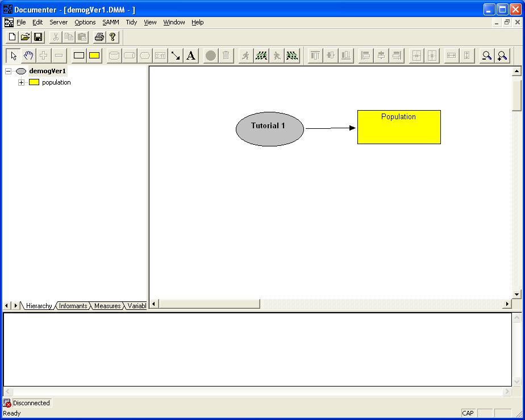Click the gray circle tool icon
Screen dimensions: 525x420
[x=211, y=56]
